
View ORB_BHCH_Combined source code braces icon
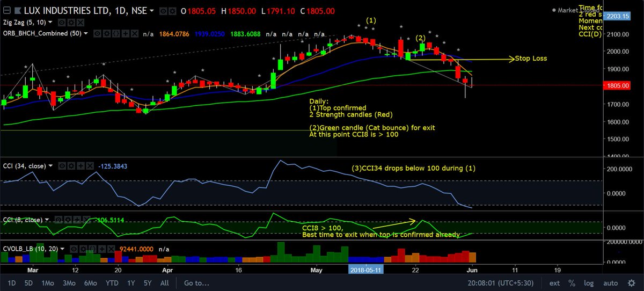pyautogui.click(x=116, y=33)
